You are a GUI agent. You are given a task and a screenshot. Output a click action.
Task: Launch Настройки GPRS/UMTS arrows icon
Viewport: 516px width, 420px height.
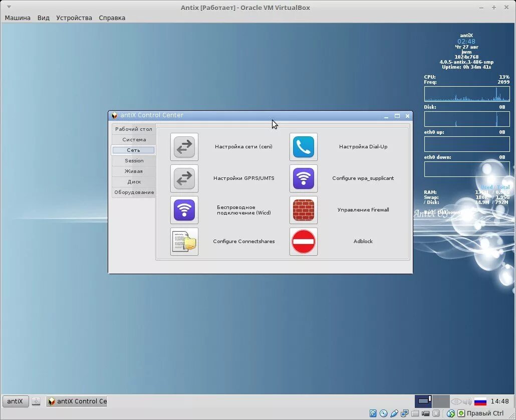(x=184, y=178)
